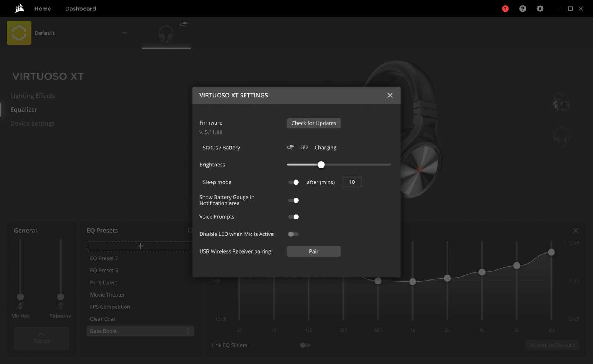This screenshot has width=593, height=364.
Task: Toggle Link EQ Sliders switch
Action: coord(305,345)
